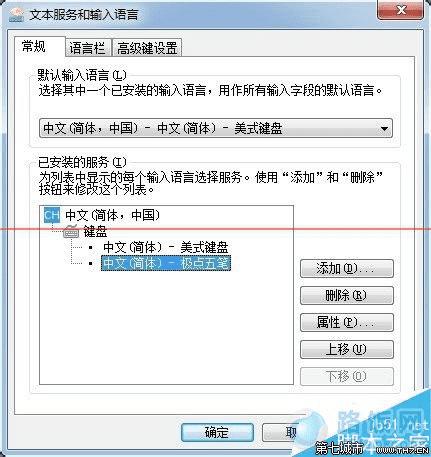Select 中文(简体) - 极点五笔 item

166,263
